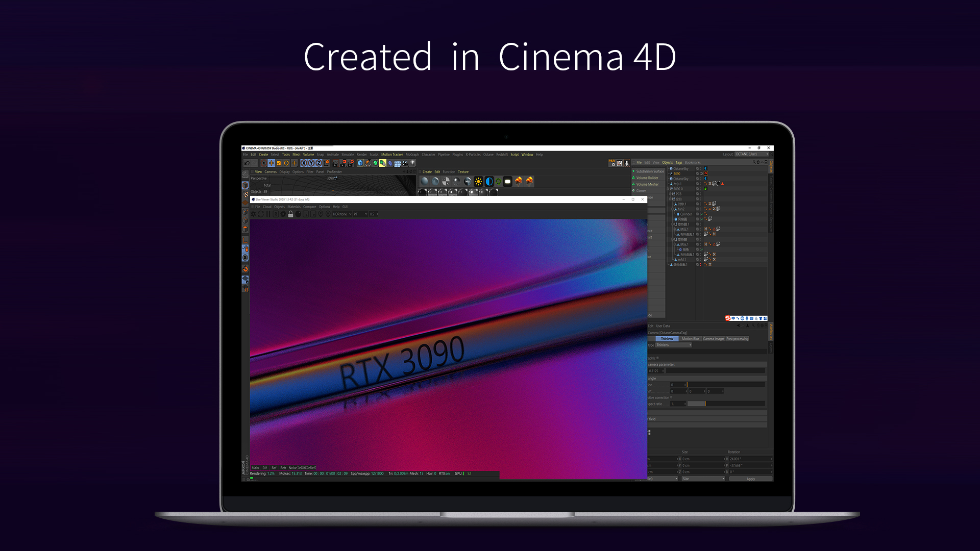The image size is (980, 551).
Task: Switch to the Camera Imager tab
Action: [714, 339]
